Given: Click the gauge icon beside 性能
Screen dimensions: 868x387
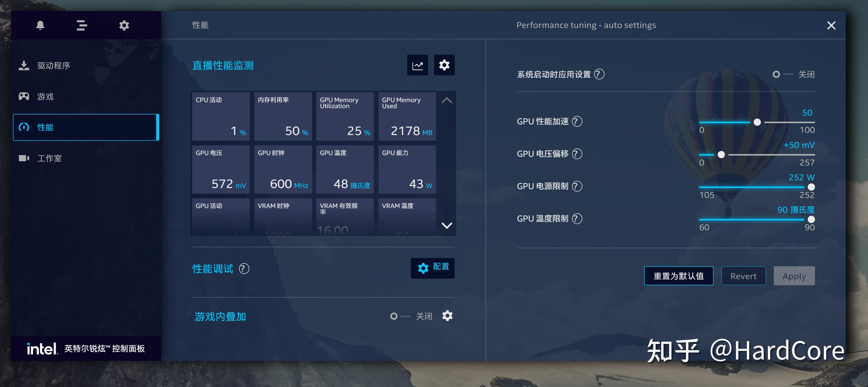Looking at the screenshot, I should [24, 127].
